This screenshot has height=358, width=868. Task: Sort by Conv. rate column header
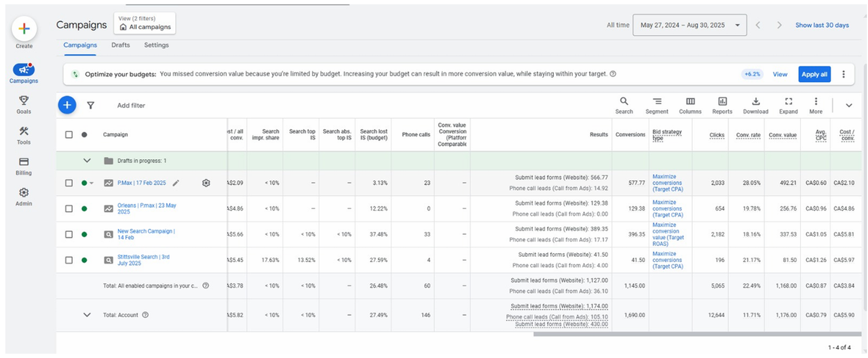click(x=748, y=135)
